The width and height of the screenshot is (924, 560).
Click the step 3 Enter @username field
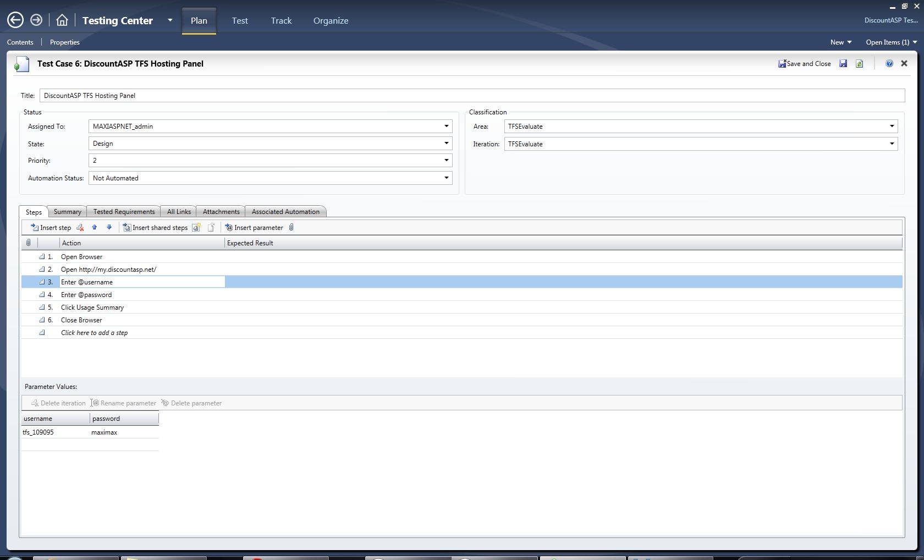pyautogui.click(x=142, y=282)
